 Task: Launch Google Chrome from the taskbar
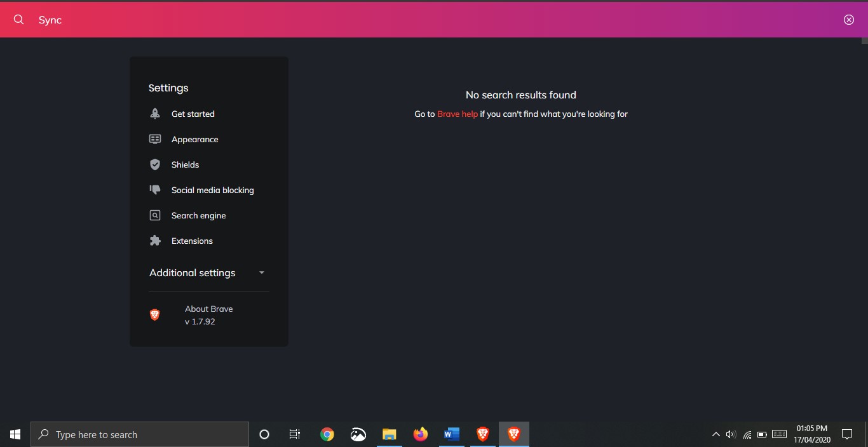pyautogui.click(x=327, y=434)
